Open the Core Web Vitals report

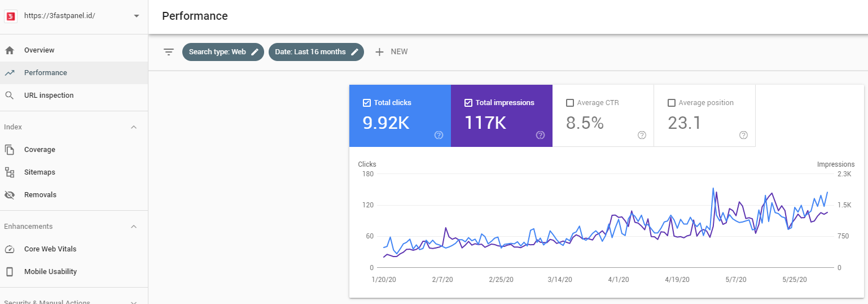(50, 249)
